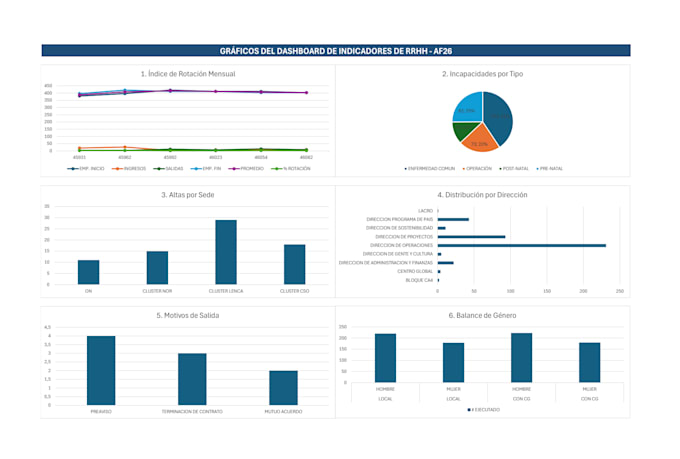Select the chart title '4. Distribución por Dirección'
Screen dimensions: 680x459
click(482, 195)
